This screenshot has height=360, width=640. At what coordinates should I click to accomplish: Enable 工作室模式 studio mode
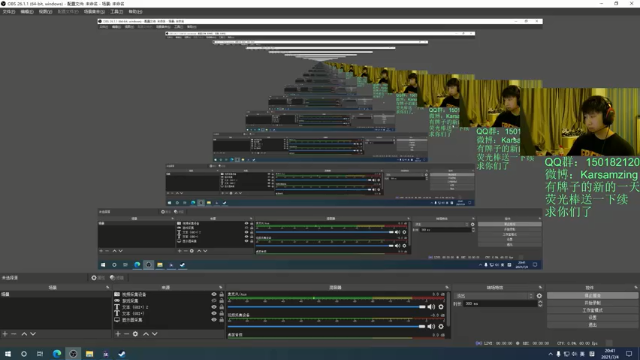pos(592,310)
